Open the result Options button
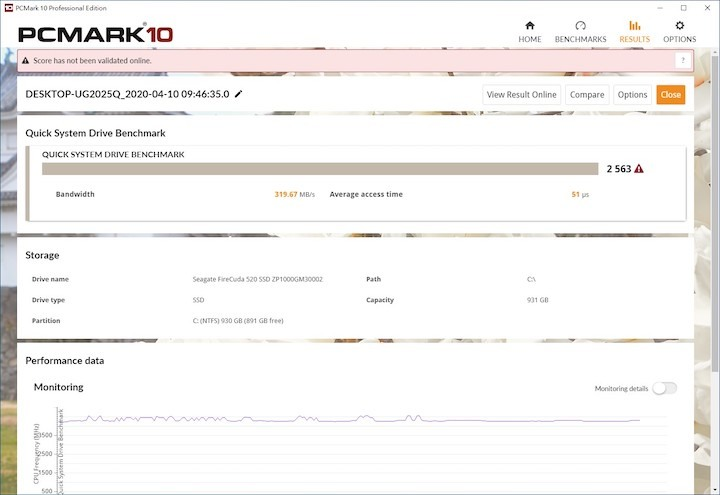 632,95
